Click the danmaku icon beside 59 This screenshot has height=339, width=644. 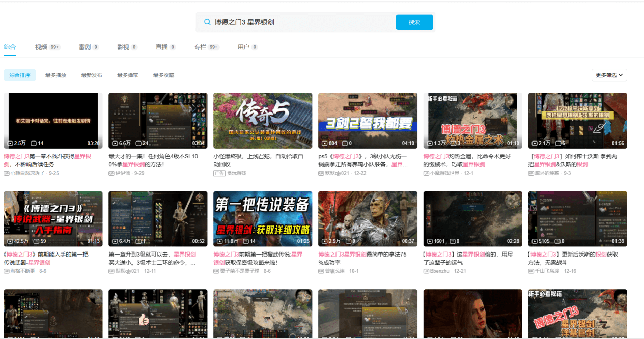(37, 241)
